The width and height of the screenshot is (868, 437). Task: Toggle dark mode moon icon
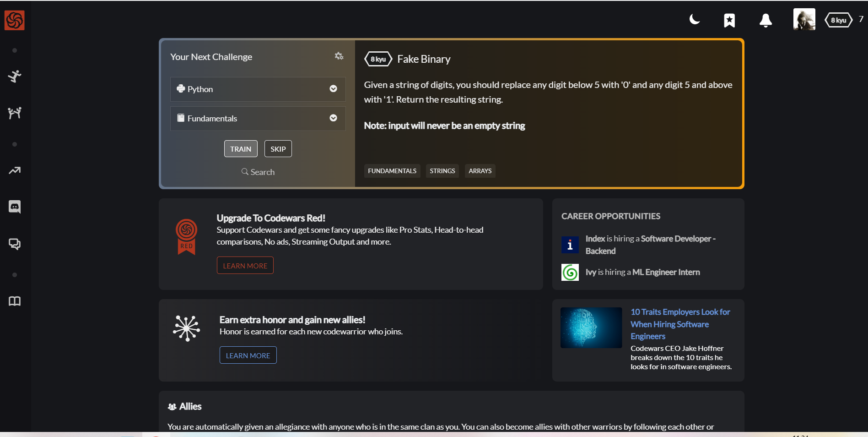coord(695,19)
